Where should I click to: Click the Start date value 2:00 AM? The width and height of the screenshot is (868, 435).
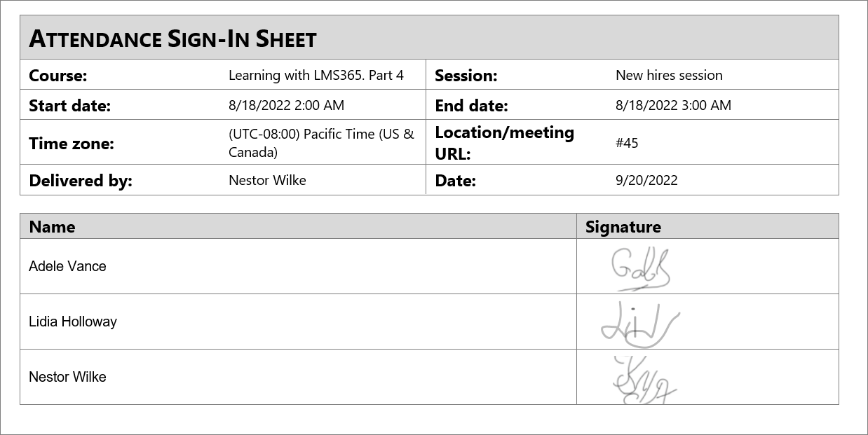[286, 106]
